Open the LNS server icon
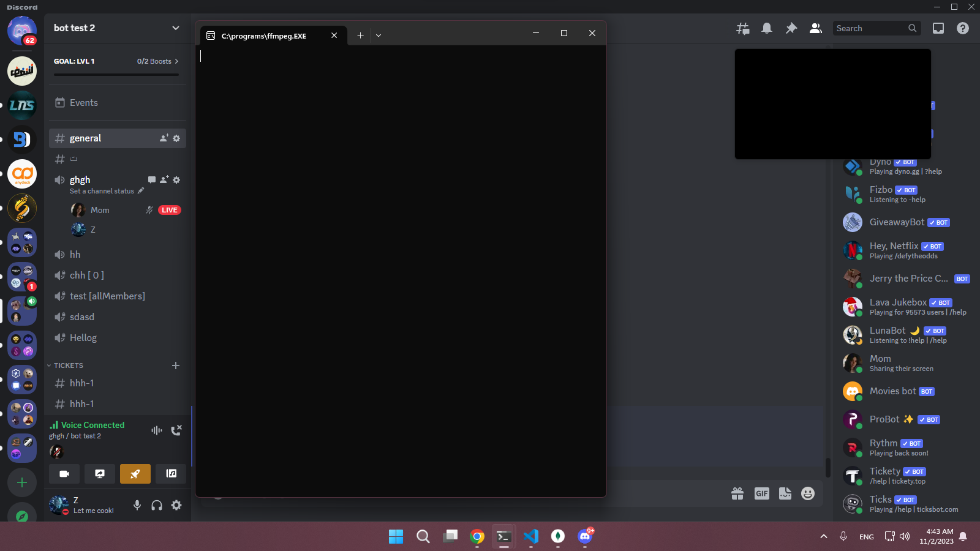The height and width of the screenshot is (551, 980). [22, 105]
